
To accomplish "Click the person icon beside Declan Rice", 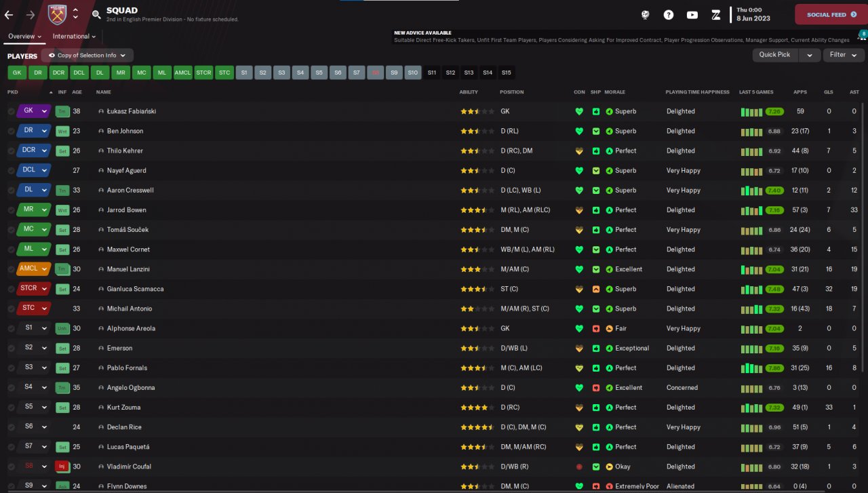I will pyautogui.click(x=101, y=427).
